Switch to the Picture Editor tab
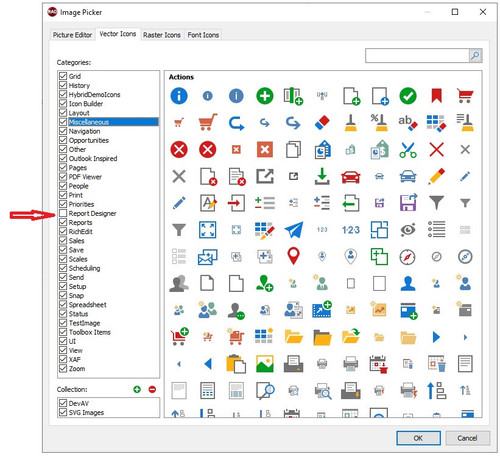Viewport: 500px width, 456px height. [72, 35]
